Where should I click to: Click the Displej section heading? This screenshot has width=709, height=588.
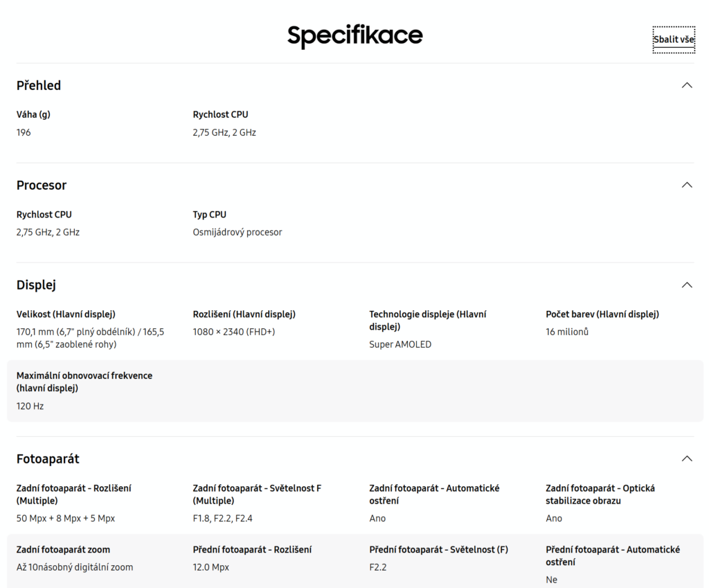(x=36, y=285)
